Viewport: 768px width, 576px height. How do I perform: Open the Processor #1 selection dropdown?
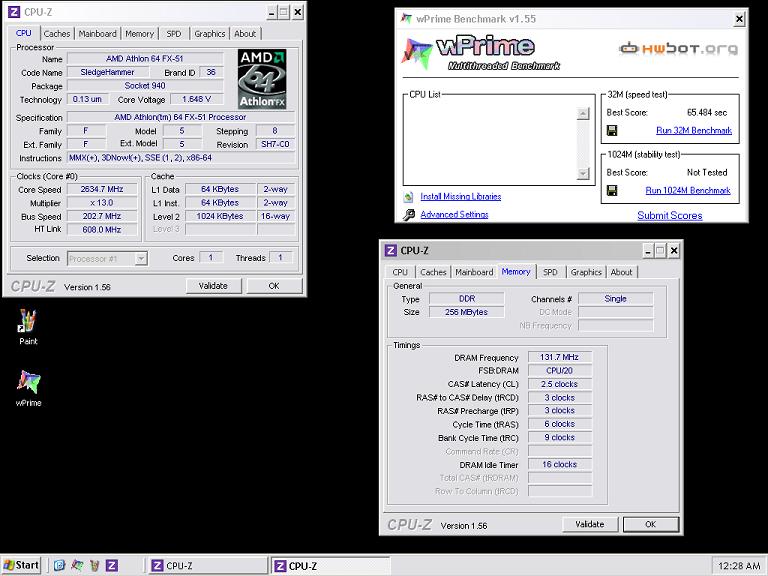(107, 259)
